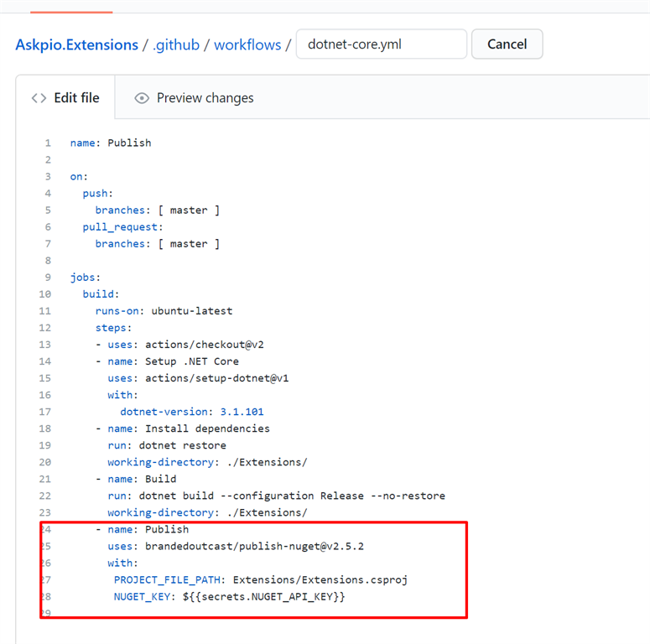Click the dotnet-core.yml filename field

coord(382,44)
